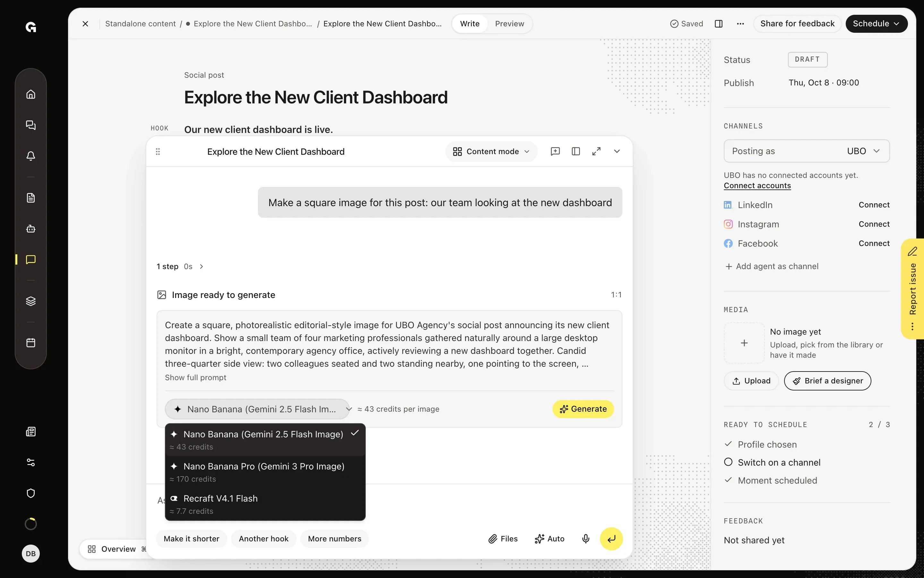Open the calendar icon in sidebar
Image resolution: width=924 pixels, height=578 pixels.
[30, 343]
